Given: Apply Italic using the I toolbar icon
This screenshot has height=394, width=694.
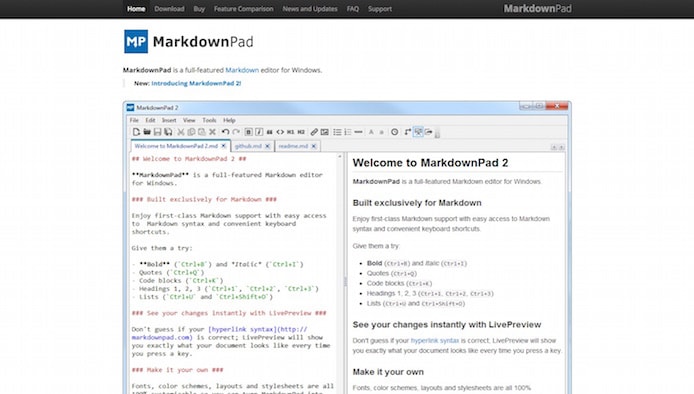Looking at the screenshot, I should point(259,132).
